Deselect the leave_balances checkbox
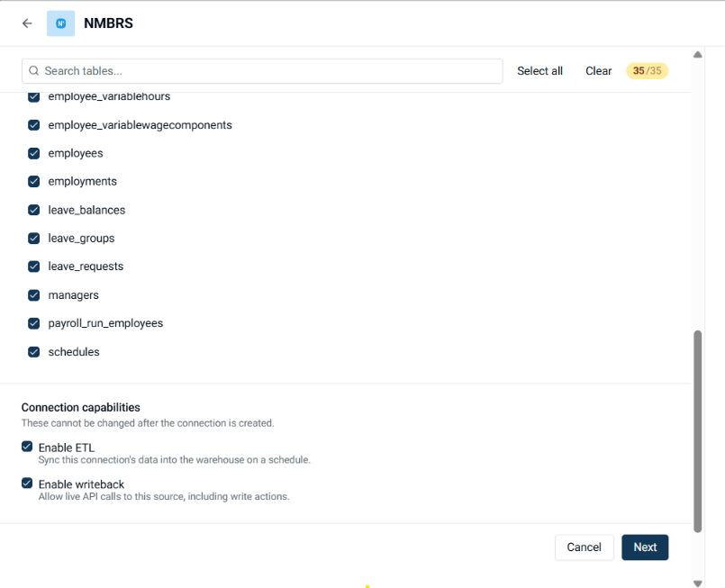The height and width of the screenshot is (588, 725). coord(33,210)
